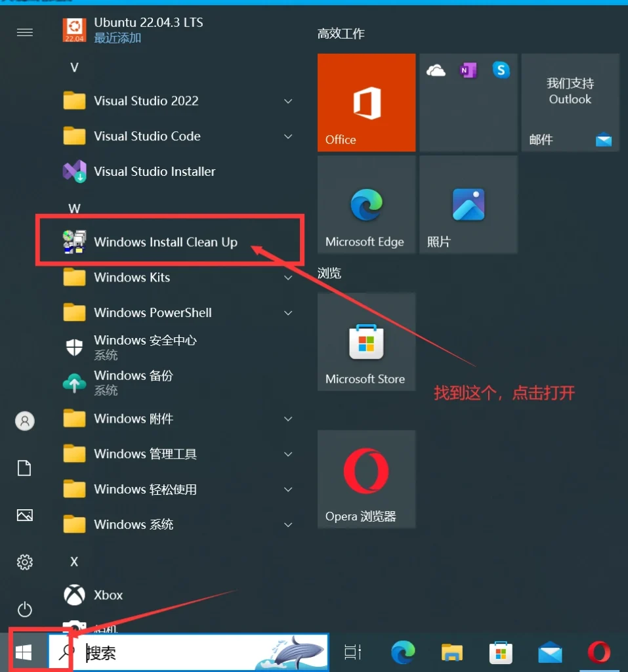The image size is (628, 672).
Task: Click the Windows Start button
Action: [24, 653]
